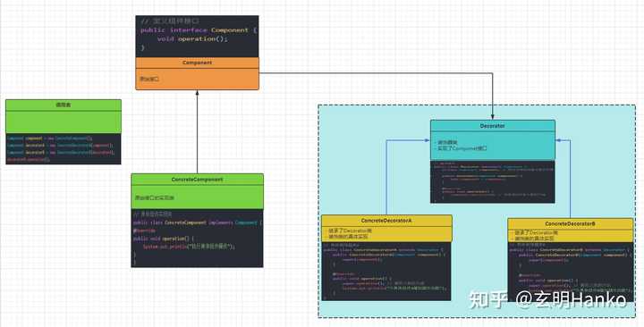Image resolution: width=644 pixels, height=327 pixels.
Task: Click the yellow ConcreteDecoratorB header
Action: point(570,224)
